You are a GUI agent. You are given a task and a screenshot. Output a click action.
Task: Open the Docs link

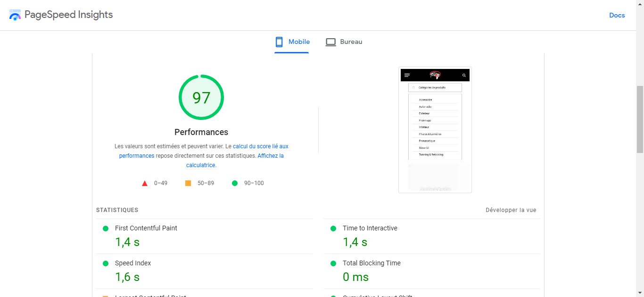coord(617,15)
